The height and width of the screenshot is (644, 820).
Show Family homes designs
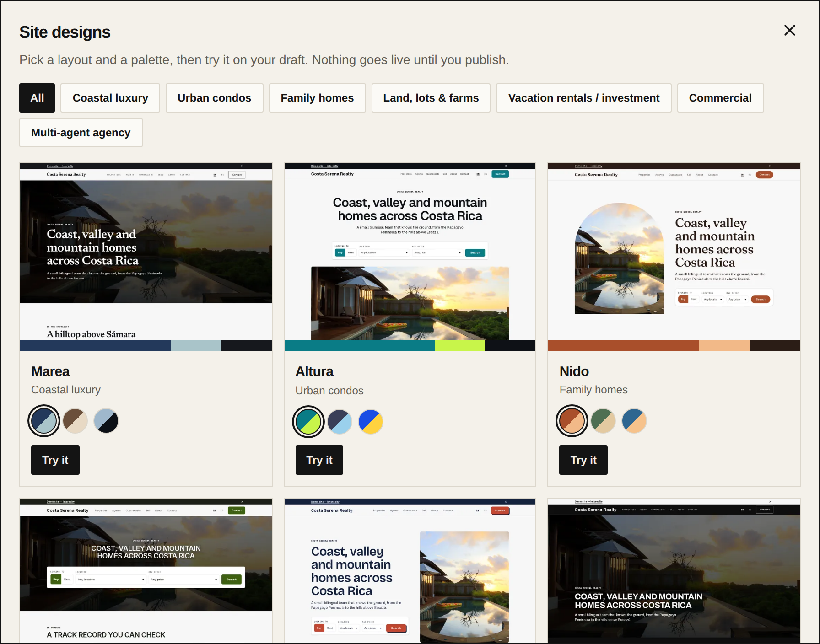pyautogui.click(x=317, y=98)
